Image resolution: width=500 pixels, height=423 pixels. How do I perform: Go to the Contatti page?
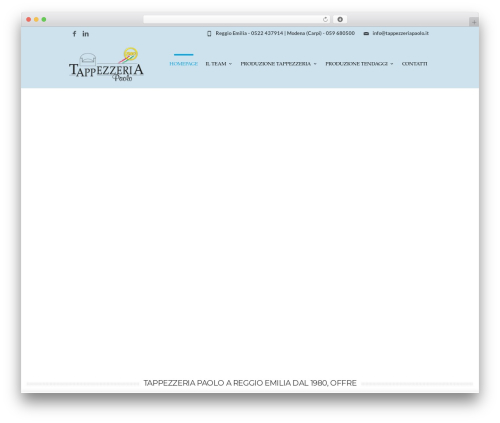pyautogui.click(x=414, y=64)
